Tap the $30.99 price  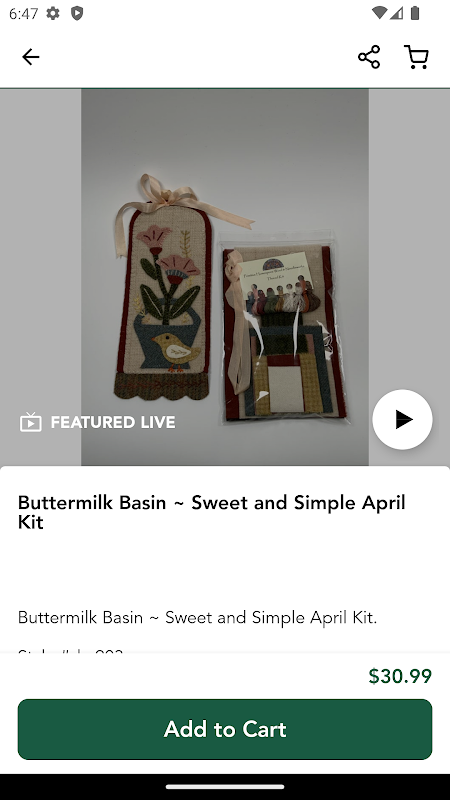400,676
